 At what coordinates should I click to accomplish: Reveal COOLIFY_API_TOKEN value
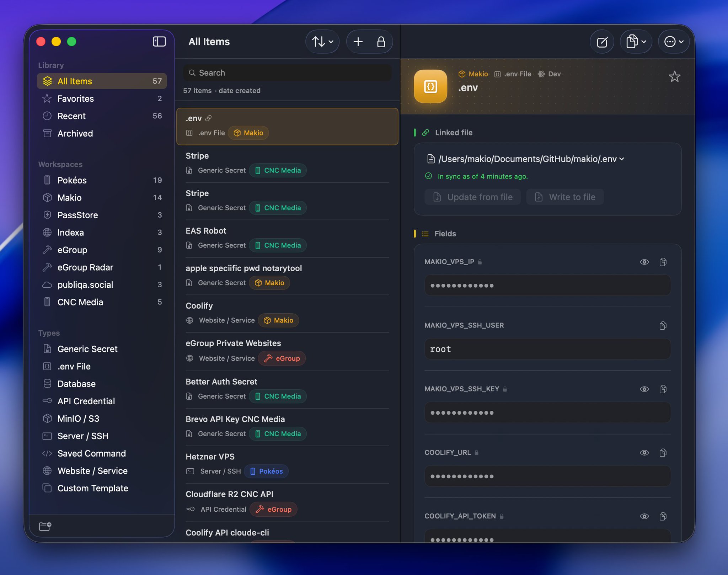coord(644,516)
